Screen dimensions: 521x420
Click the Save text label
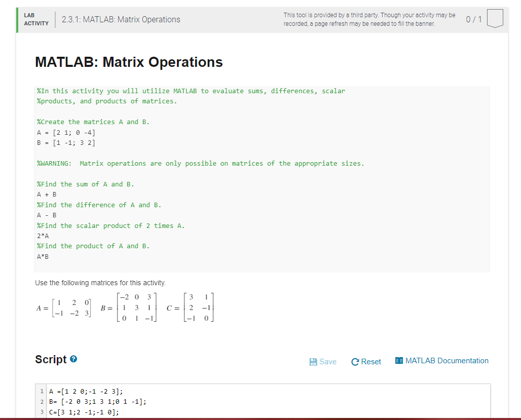click(327, 362)
